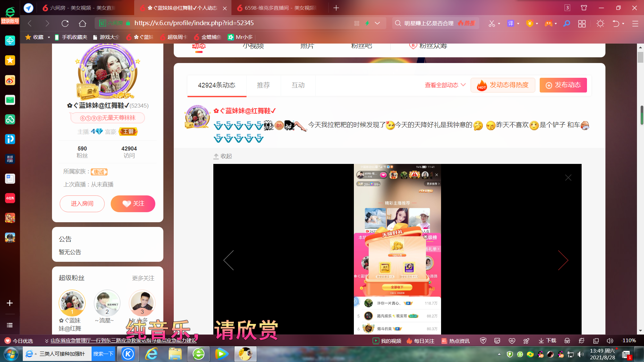Open File Explorer from the taskbar
This screenshot has height=362, width=644.
[175, 354]
